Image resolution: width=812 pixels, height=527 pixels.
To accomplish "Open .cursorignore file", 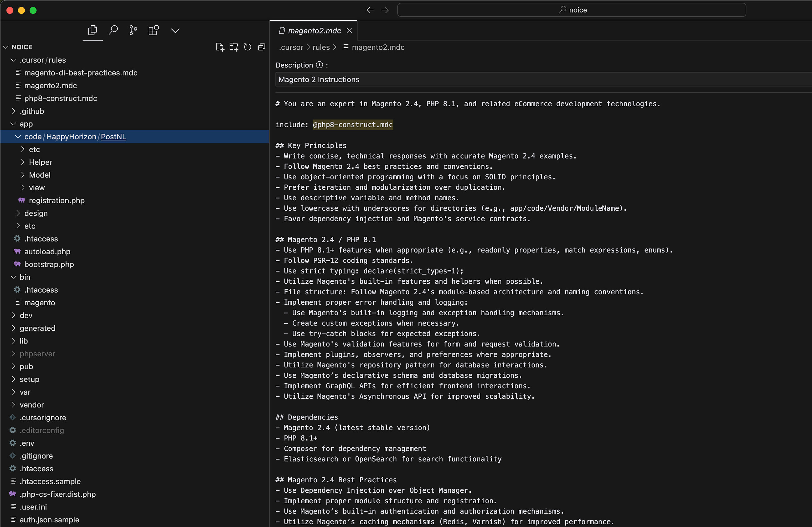I will 135,417.
